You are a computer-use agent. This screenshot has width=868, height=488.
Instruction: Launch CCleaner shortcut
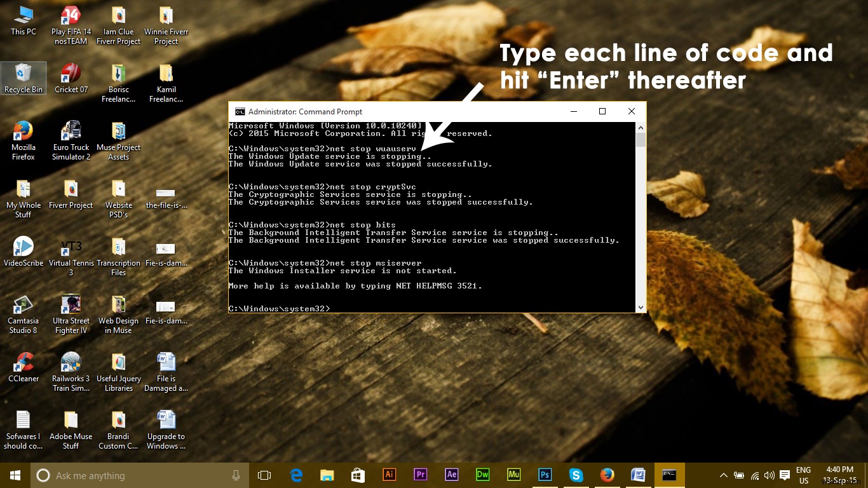(24, 368)
